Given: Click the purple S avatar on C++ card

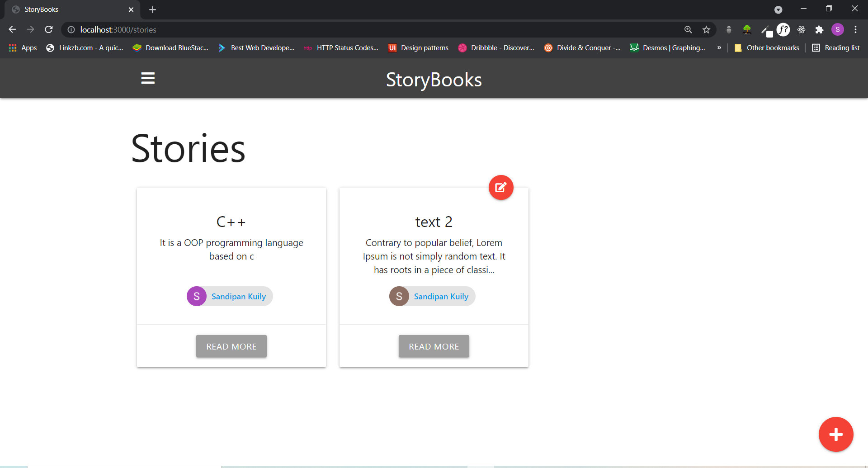Looking at the screenshot, I should point(197,296).
